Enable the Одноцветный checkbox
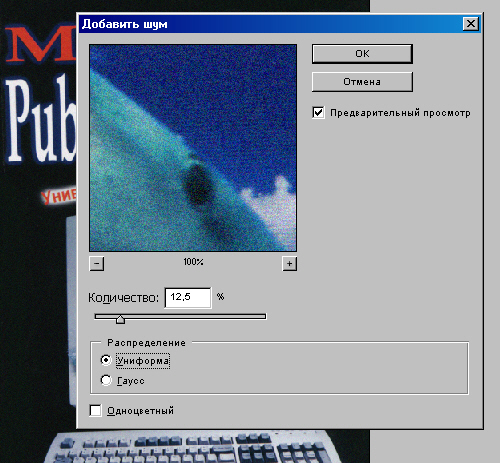This screenshot has height=463, width=500. [x=95, y=410]
